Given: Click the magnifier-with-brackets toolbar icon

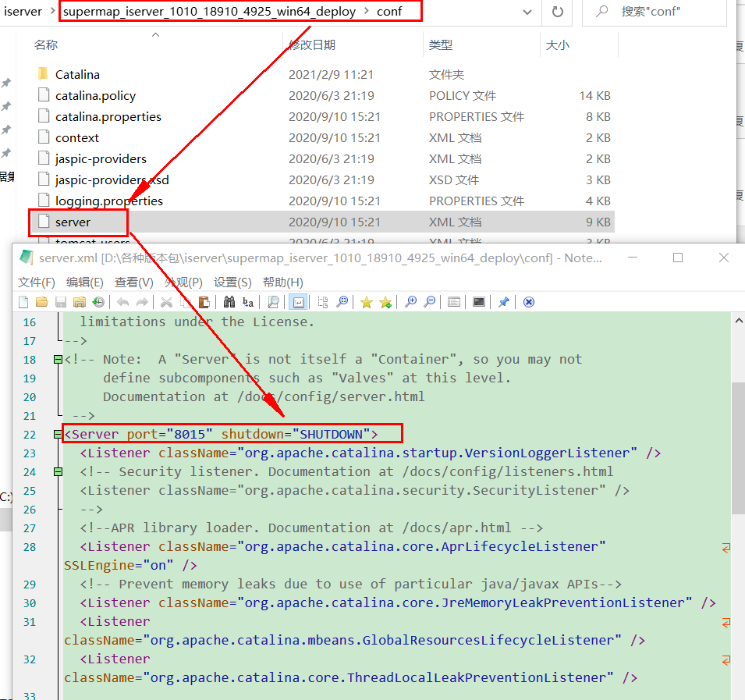Looking at the screenshot, I should pos(342,302).
